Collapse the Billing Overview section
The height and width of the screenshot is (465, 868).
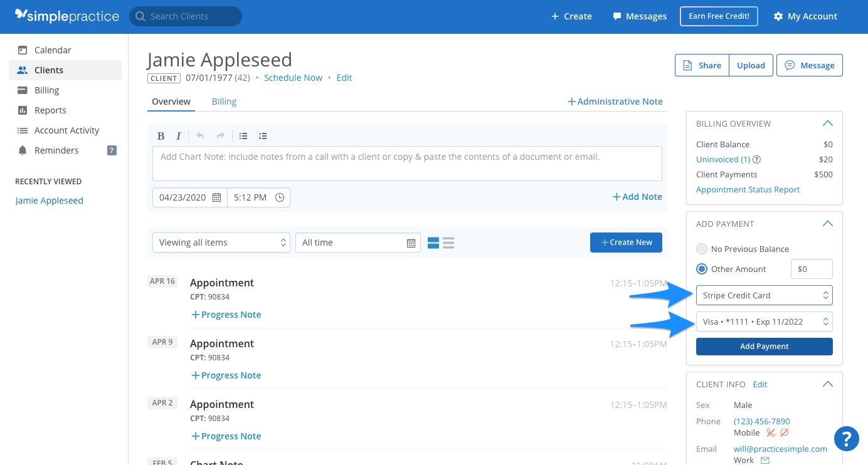827,123
